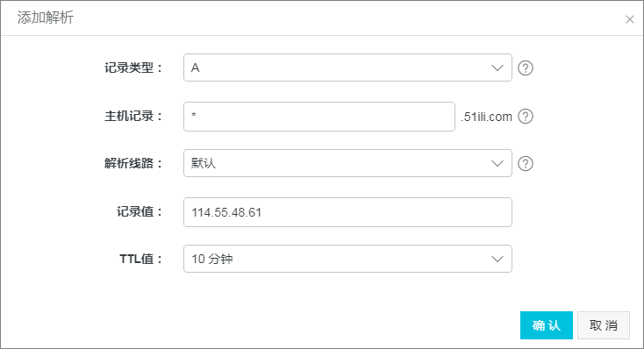Focus the 记录值 field with 114.55.48.61

pyautogui.click(x=347, y=212)
